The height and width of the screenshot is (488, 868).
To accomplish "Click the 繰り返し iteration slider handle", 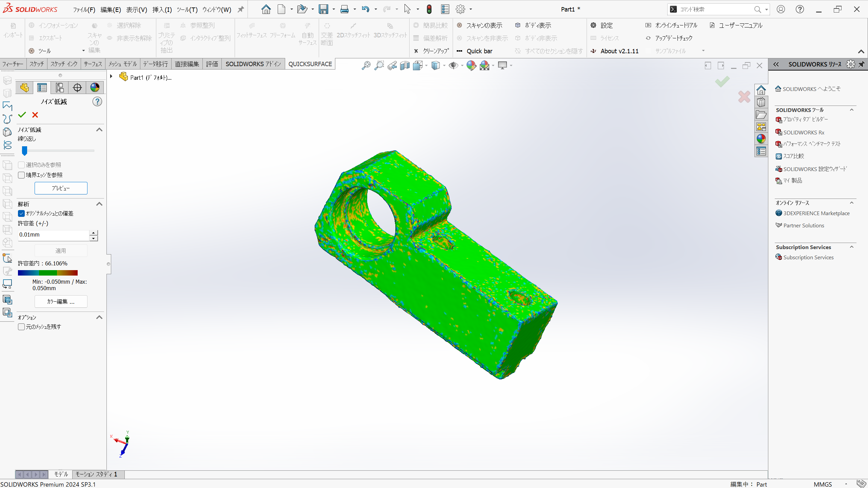I will 24,151.
